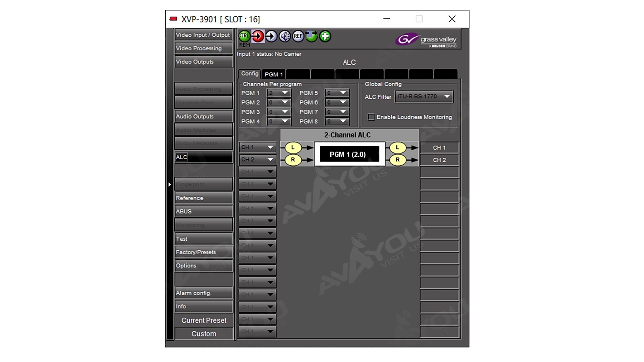Go to the Factory/Presets section
Image resolution: width=644 pixels, height=362 pixels.
point(203,252)
